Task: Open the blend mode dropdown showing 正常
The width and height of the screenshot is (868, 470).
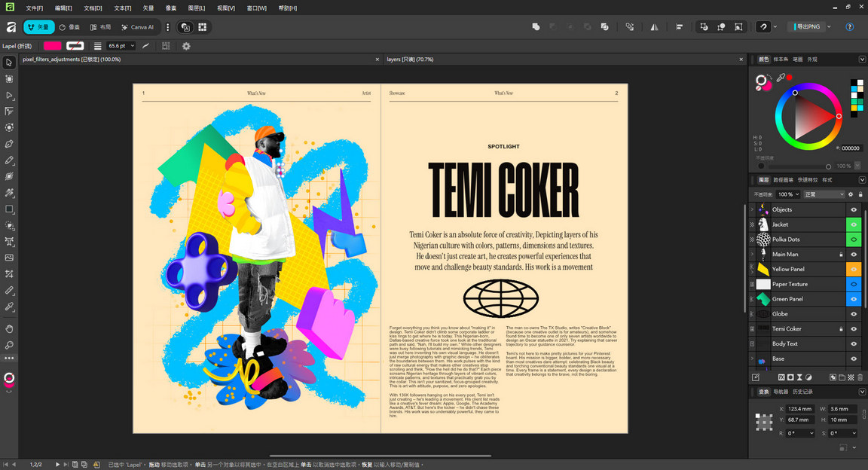Action: pyautogui.click(x=824, y=194)
